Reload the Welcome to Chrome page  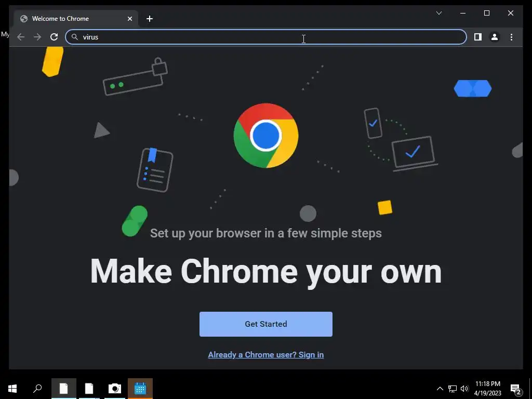(54, 37)
